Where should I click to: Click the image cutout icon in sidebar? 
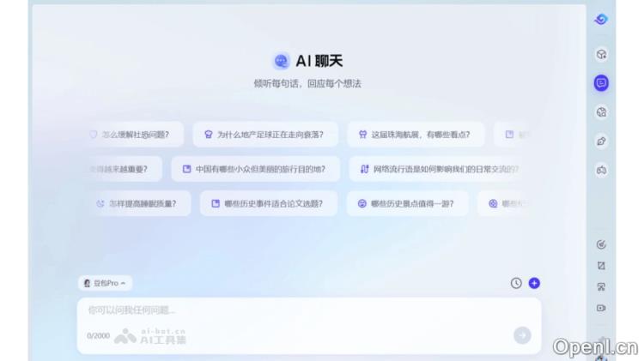tap(601, 286)
